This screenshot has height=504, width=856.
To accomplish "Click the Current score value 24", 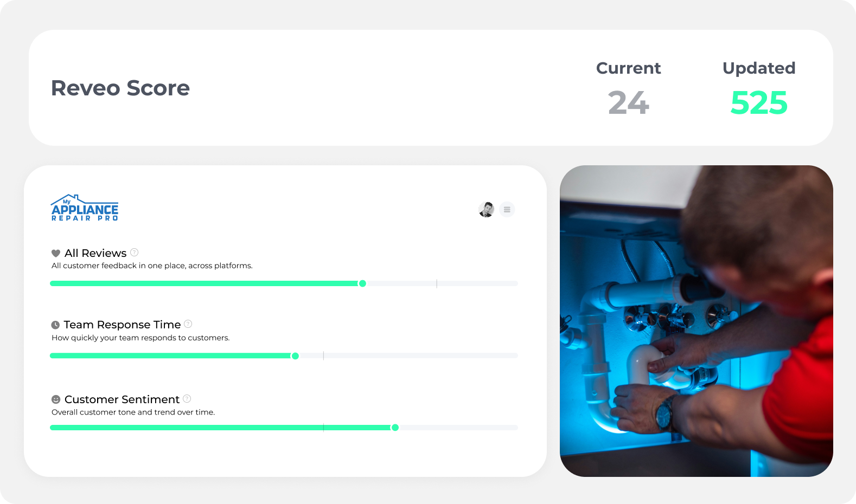I will (x=628, y=103).
